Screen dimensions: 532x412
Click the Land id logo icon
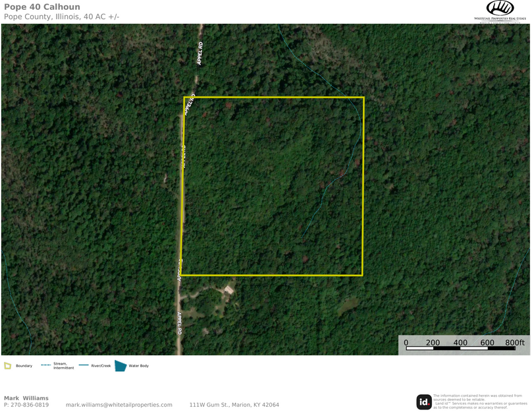pyautogui.click(x=424, y=401)
